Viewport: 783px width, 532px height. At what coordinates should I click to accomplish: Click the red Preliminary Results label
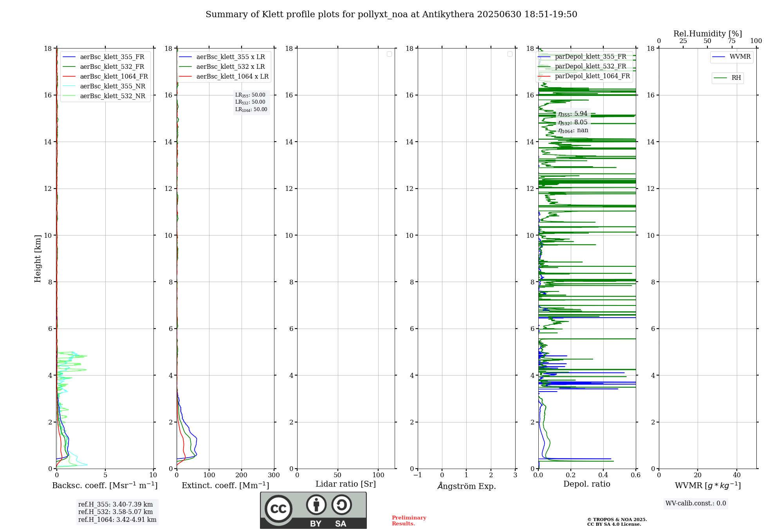tap(409, 521)
